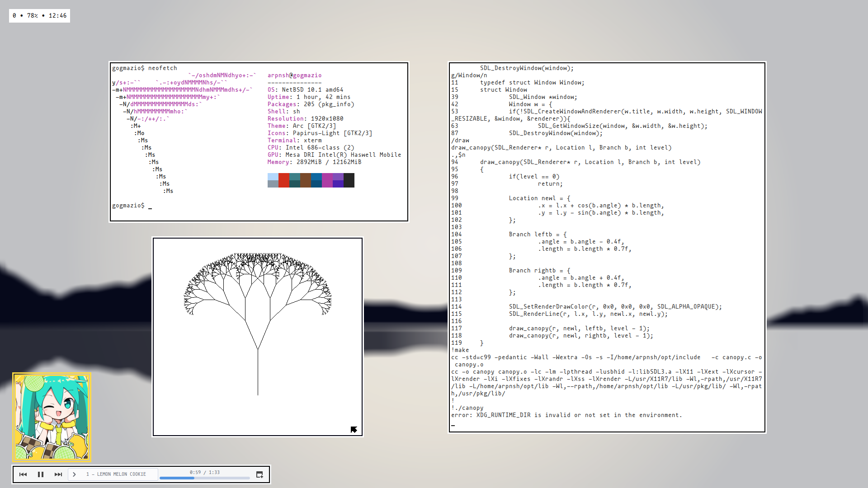Open player in new window icon
Image resolution: width=868 pixels, height=488 pixels.
[x=259, y=474]
